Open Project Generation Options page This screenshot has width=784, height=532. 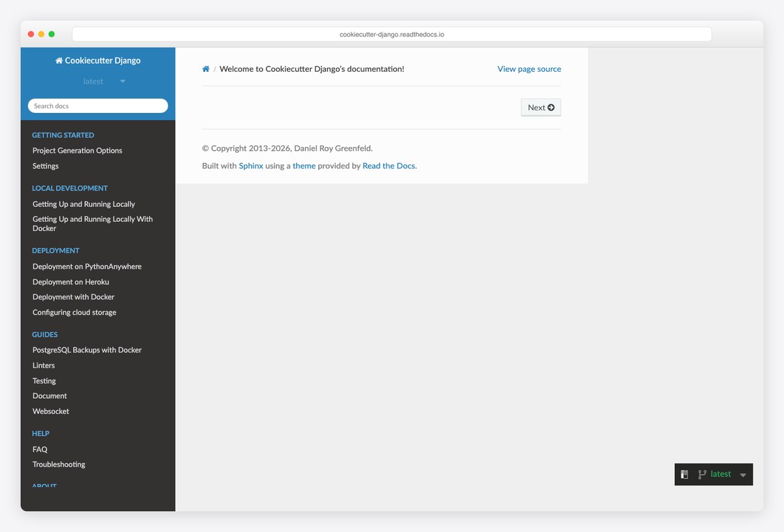click(x=78, y=151)
